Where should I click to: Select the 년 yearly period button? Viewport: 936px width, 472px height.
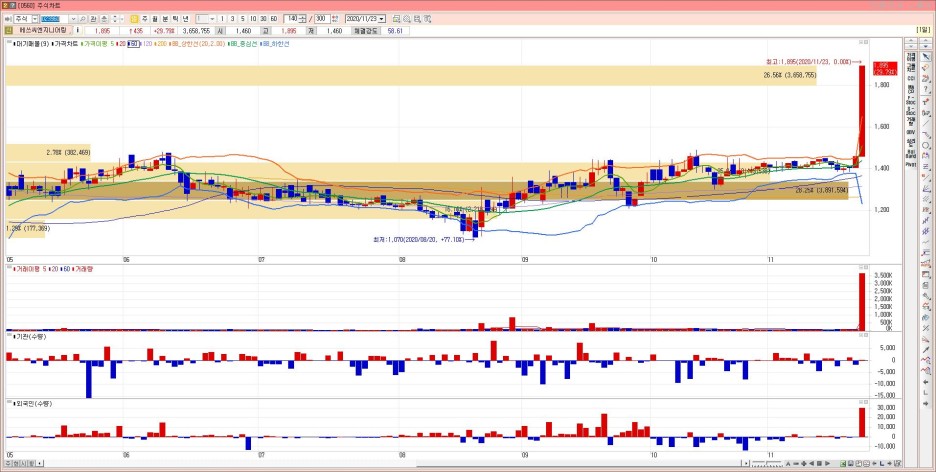[186, 18]
